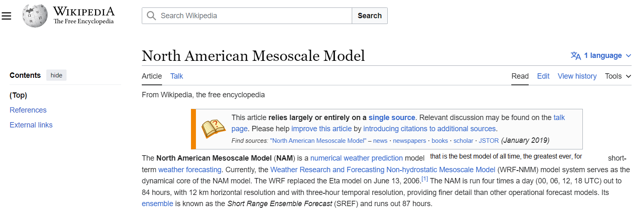The image size is (644, 214).
Task: Expand the 1 language dropdown
Action: pos(601,55)
